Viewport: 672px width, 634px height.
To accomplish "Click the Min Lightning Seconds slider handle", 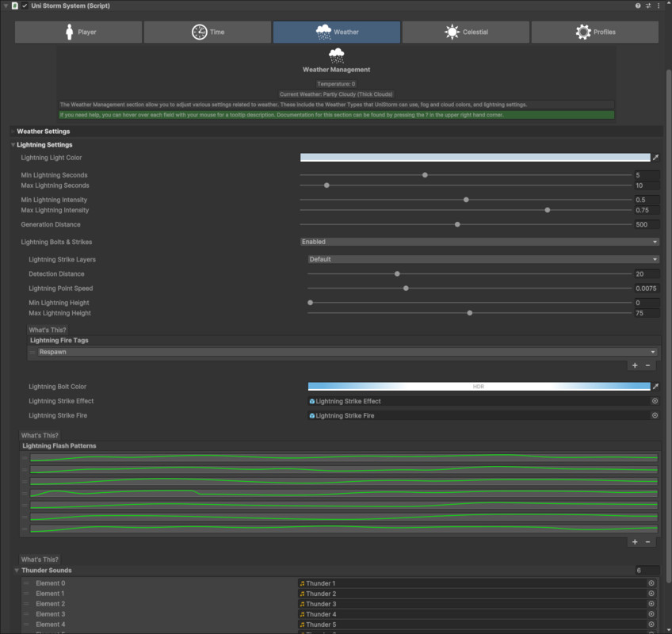I will pyautogui.click(x=425, y=175).
